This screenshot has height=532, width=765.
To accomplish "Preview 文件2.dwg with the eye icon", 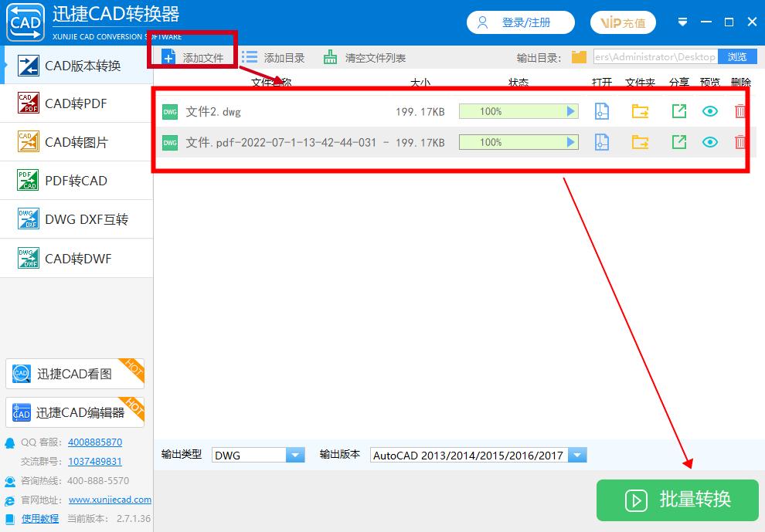I will pos(710,111).
